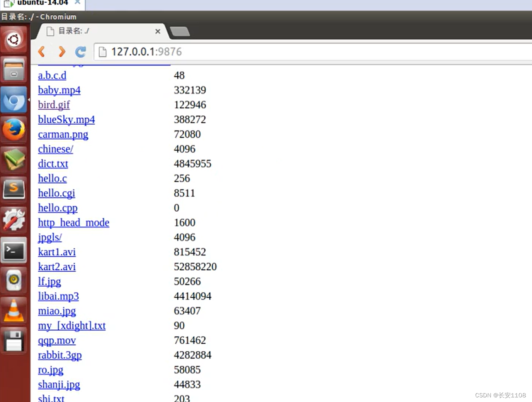Select the 目录名: ./ browser tab
This screenshot has width=532, height=402.
tap(102, 31)
